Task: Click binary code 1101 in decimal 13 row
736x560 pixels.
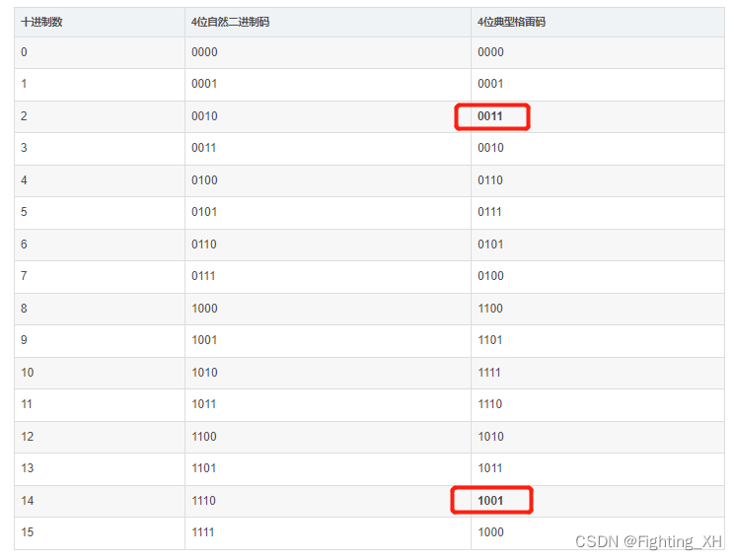Action: pyautogui.click(x=203, y=468)
